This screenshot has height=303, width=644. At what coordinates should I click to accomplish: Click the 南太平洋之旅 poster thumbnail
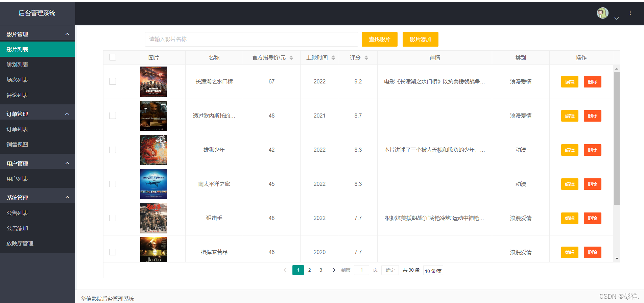153,184
